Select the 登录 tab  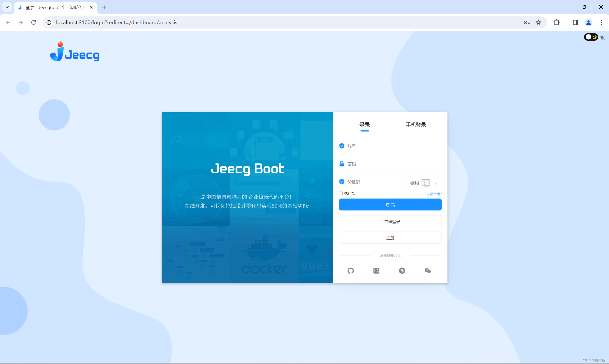pyautogui.click(x=365, y=125)
